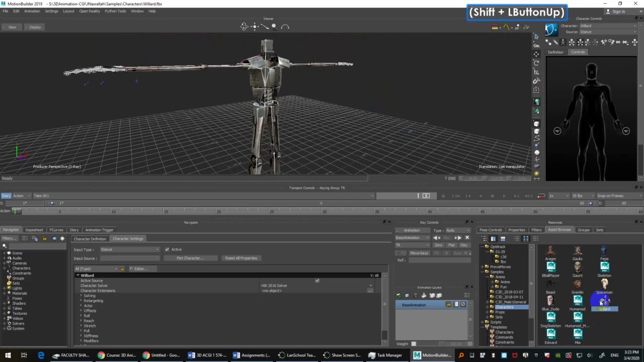Open Chrome Course 3D Ani taskbar item
Image resolution: width=644 pixels, height=362 pixels.
[117, 355]
